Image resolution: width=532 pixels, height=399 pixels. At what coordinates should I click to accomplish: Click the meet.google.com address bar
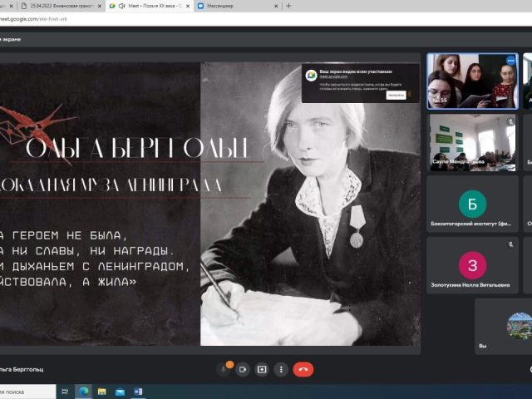tap(264, 19)
